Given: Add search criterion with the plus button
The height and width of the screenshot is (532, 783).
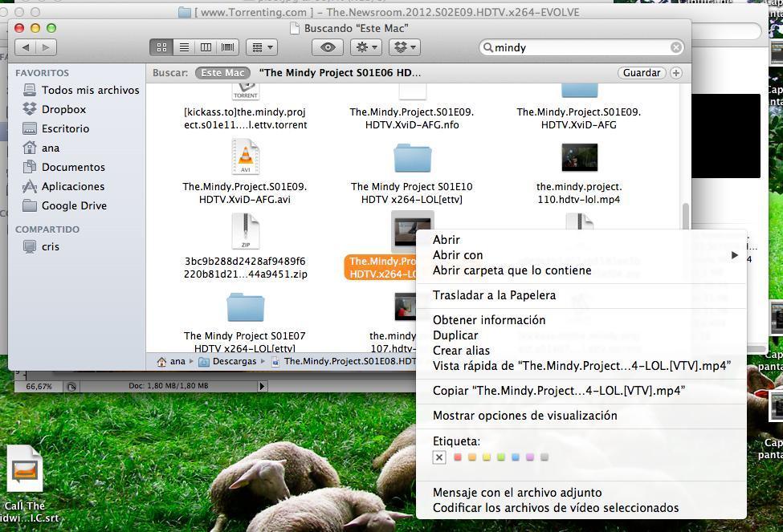Looking at the screenshot, I should pos(676,73).
